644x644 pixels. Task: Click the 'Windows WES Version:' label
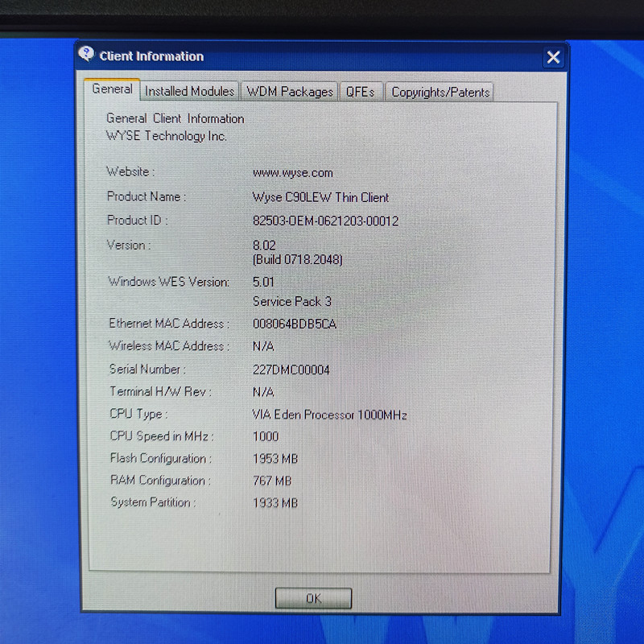click(x=169, y=282)
